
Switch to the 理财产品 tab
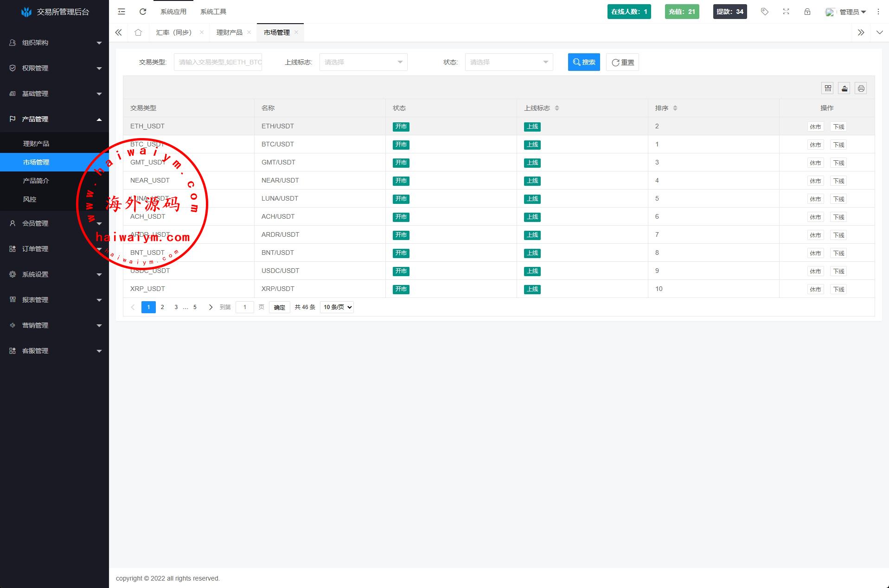229,32
